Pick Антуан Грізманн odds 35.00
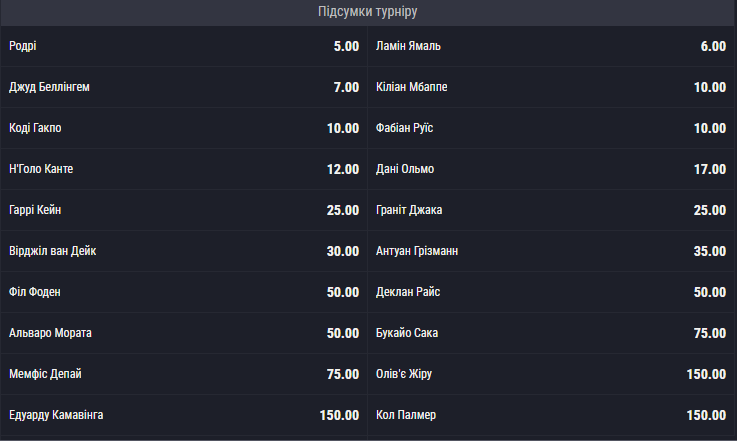The width and height of the screenshot is (737, 441). coord(551,251)
